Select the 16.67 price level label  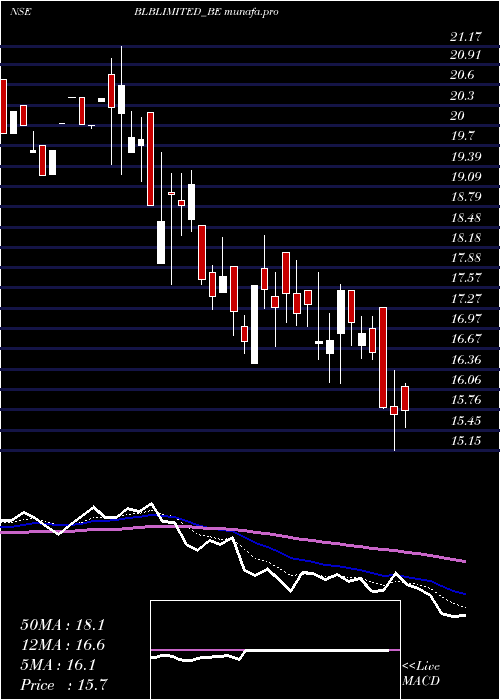pyautogui.click(x=466, y=338)
